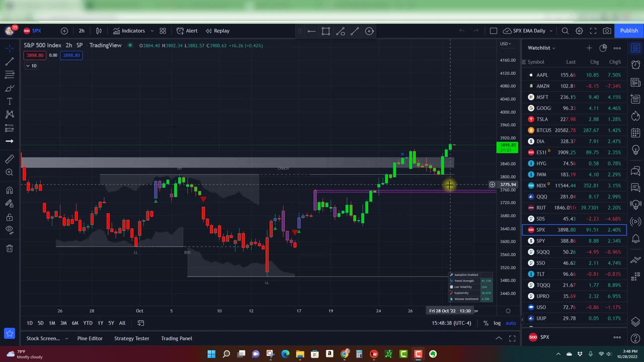Enter fullscreen chart mode
The height and width of the screenshot is (362, 644).
click(593, 31)
